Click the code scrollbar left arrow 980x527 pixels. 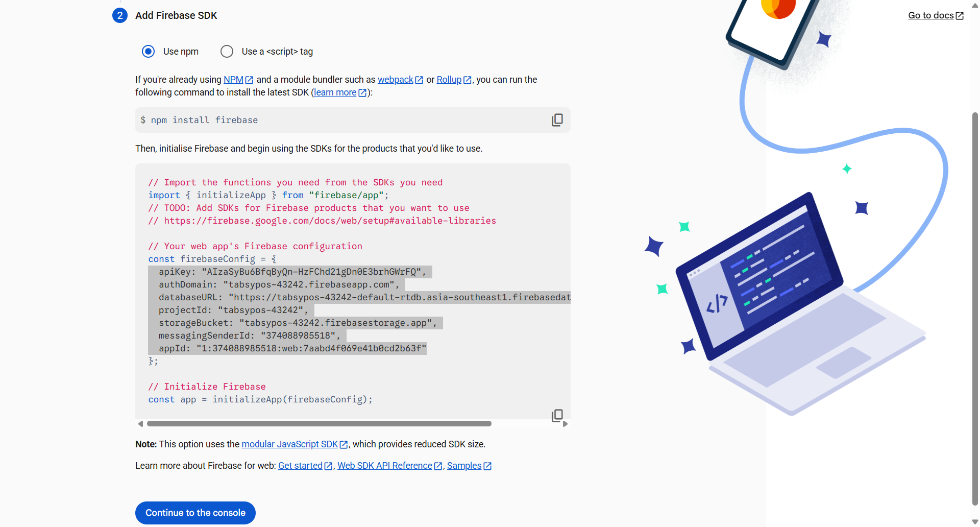click(140, 424)
